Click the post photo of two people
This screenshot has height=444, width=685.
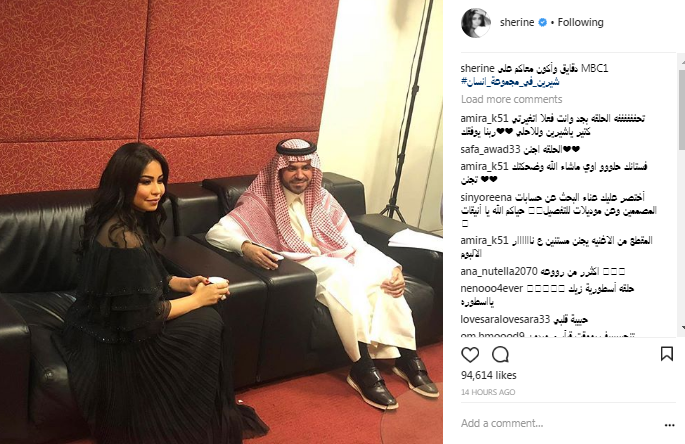coord(221,222)
